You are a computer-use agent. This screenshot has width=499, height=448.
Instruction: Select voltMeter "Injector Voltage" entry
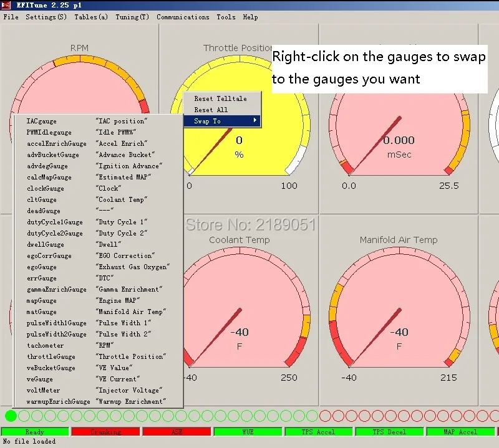98,391
